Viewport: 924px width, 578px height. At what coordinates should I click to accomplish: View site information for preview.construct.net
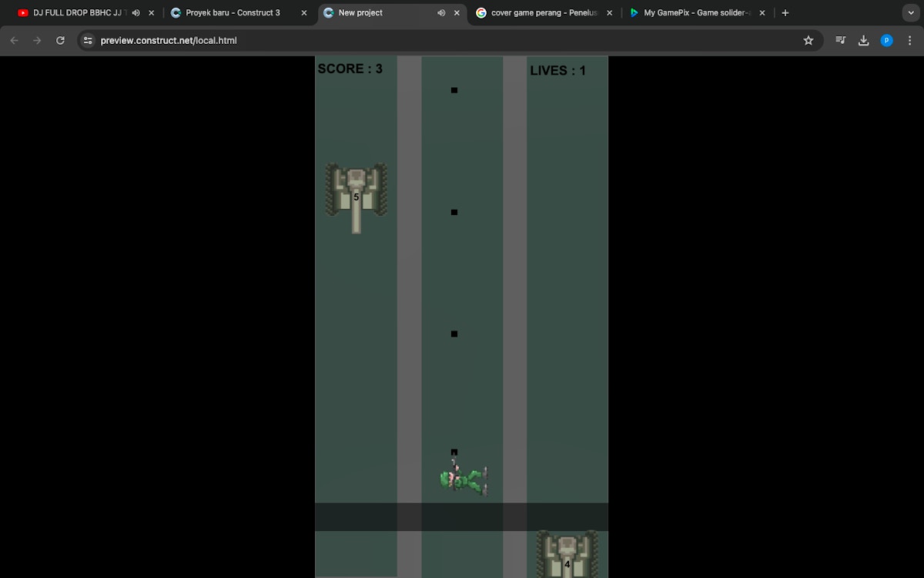88,40
